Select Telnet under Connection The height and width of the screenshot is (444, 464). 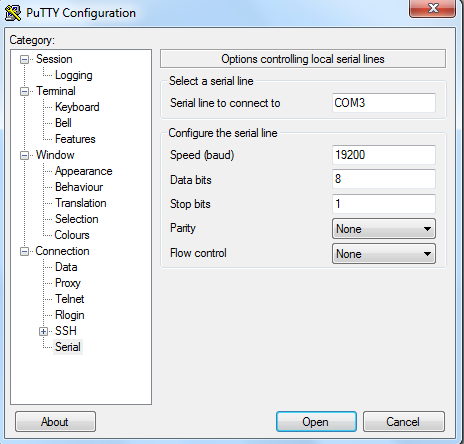pyautogui.click(x=69, y=299)
